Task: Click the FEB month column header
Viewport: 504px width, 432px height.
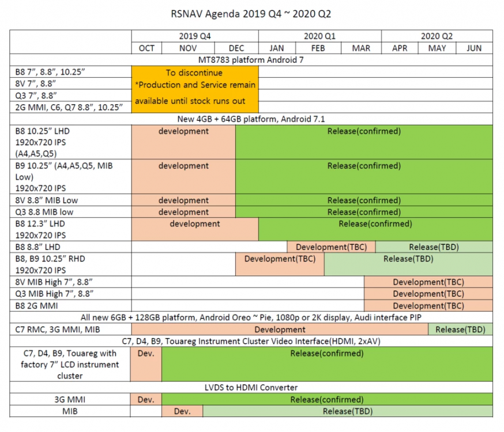Action: click(x=318, y=48)
